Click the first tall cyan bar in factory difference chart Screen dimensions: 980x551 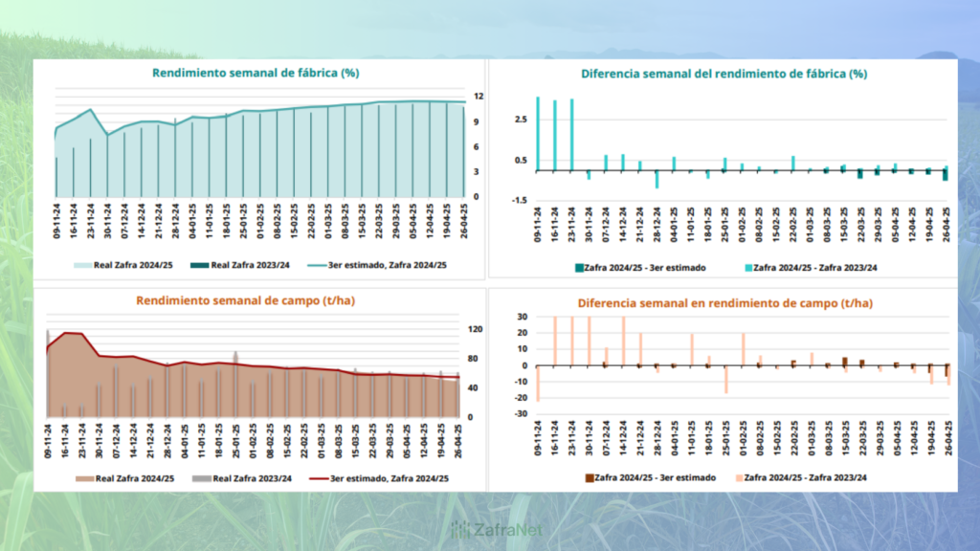click(x=538, y=133)
